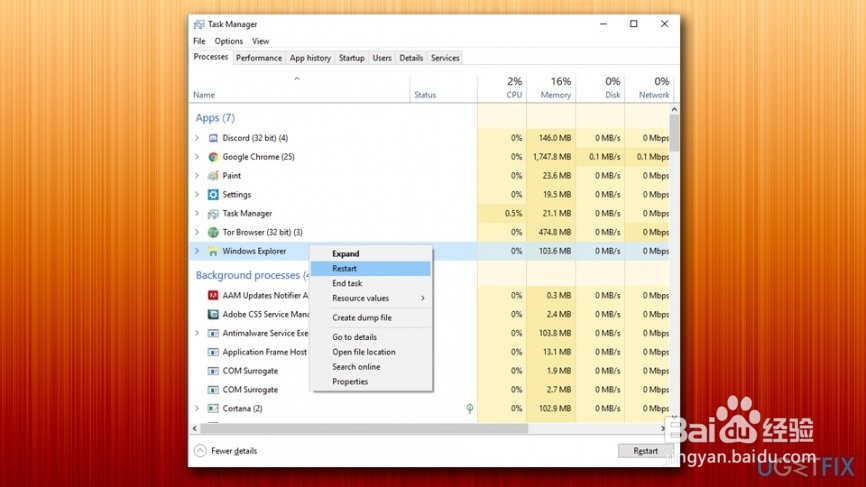
Task: Open the File menu
Action: click(199, 41)
